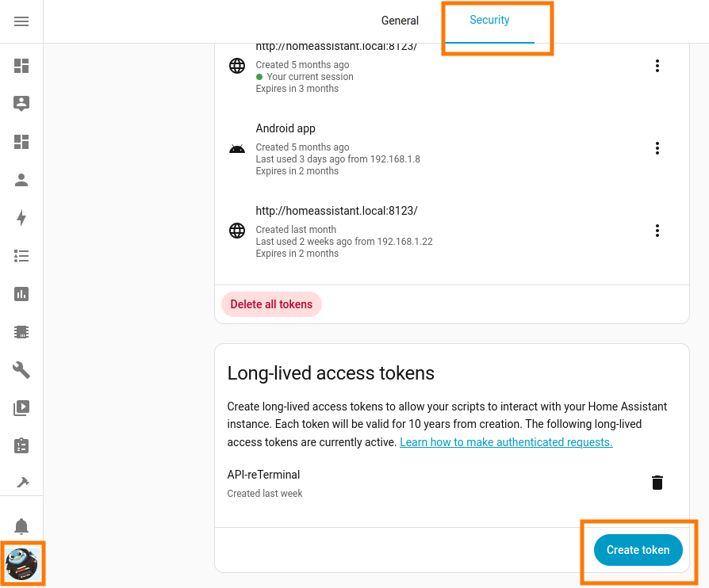Select the Security tab
This screenshot has width=709, height=588.
[x=489, y=21]
